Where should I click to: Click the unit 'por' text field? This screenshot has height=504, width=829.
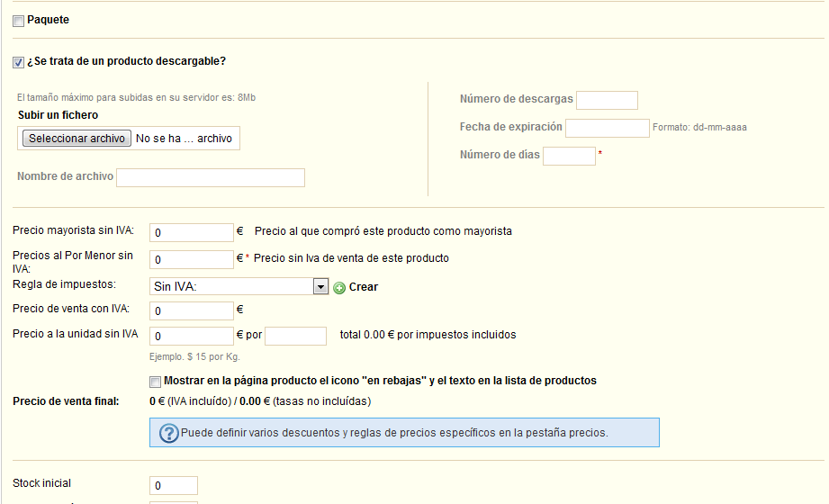[x=295, y=336]
